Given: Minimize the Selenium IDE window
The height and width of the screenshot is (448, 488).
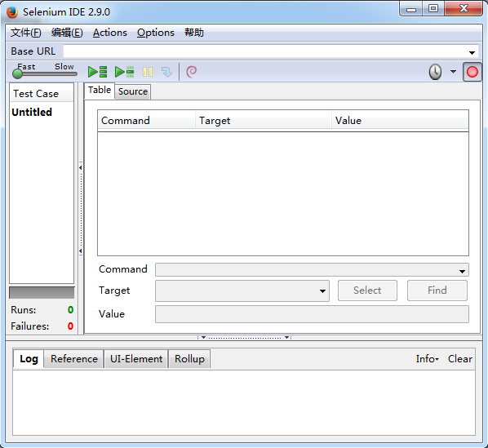Looking at the screenshot, I should [x=411, y=9].
